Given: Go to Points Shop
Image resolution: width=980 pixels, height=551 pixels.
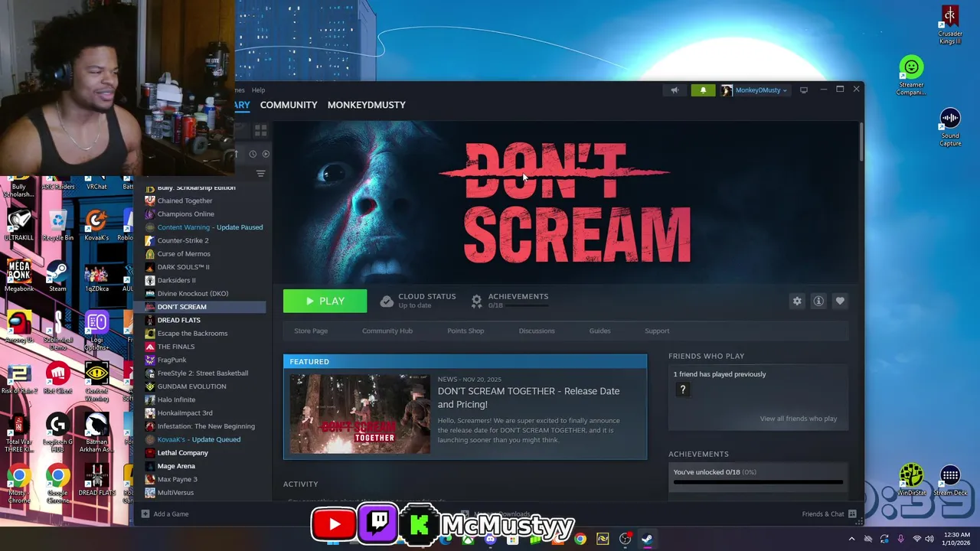Looking at the screenshot, I should pos(465,331).
